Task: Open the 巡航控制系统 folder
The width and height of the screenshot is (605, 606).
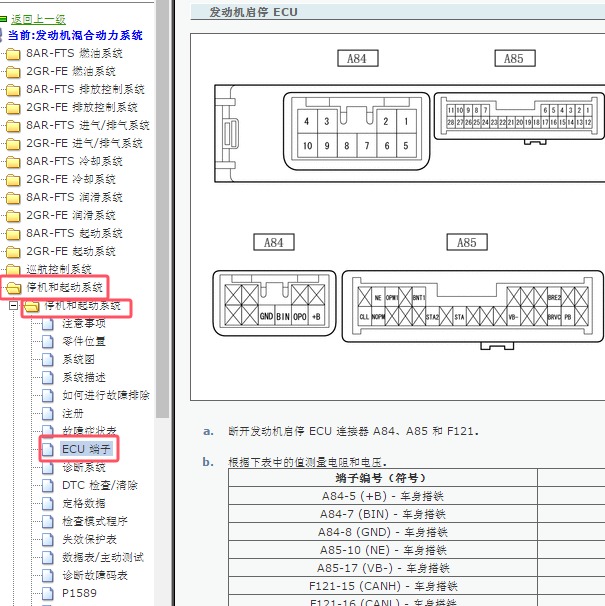Action: click(59, 269)
